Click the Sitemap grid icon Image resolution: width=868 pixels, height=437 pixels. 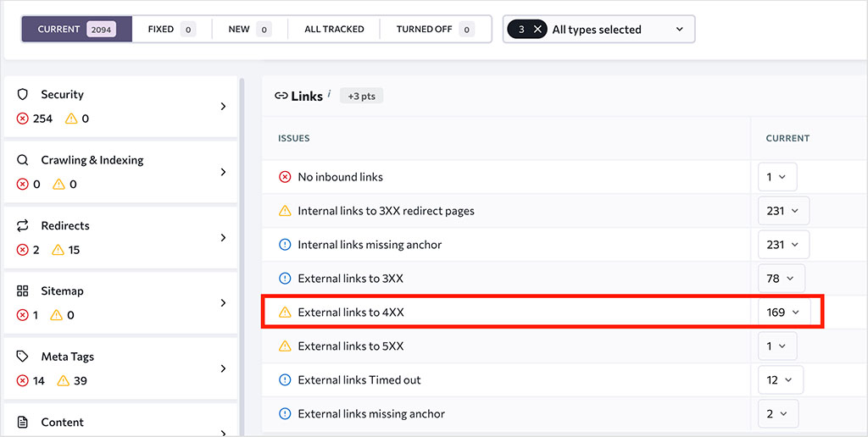coord(22,291)
